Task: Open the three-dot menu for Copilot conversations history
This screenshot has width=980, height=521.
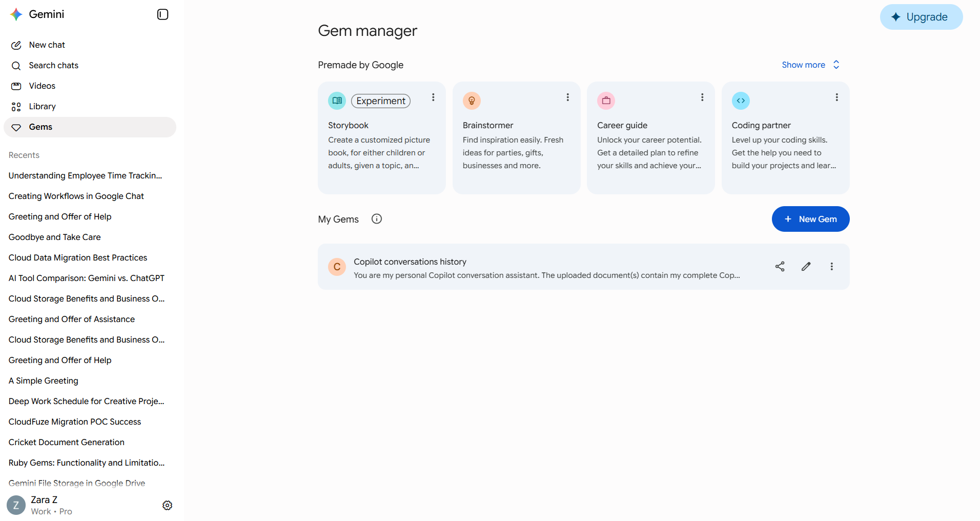Action: 831,267
